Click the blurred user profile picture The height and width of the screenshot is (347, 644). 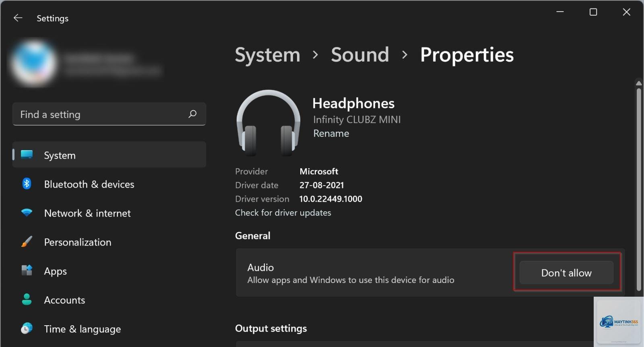[x=34, y=63]
